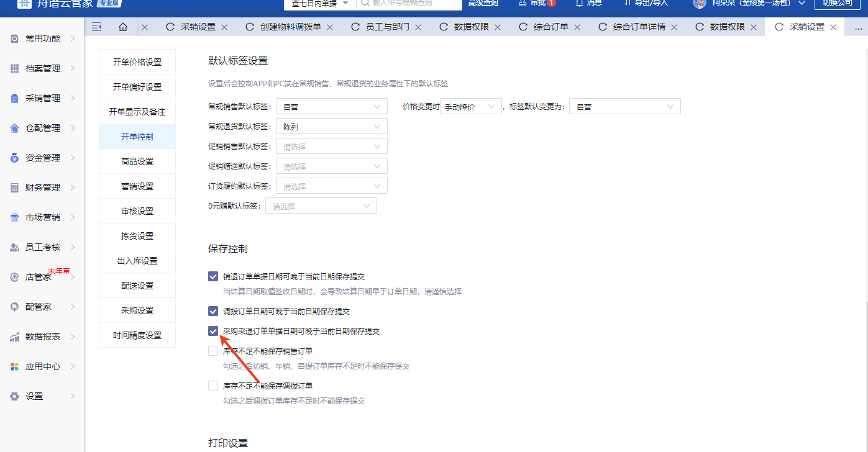This screenshot has width=868, height=452.
Task: Click the 应用中心 apps icon
Action: [15, 366]
